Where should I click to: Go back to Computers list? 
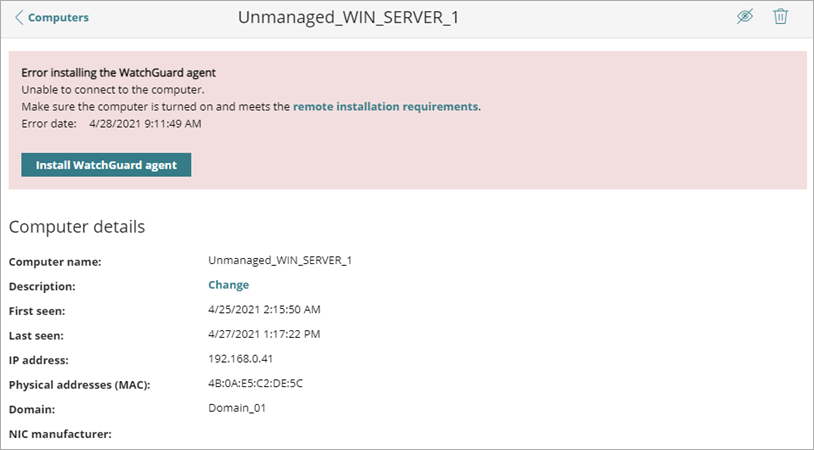pyautogui.click(x=57, y=17)
